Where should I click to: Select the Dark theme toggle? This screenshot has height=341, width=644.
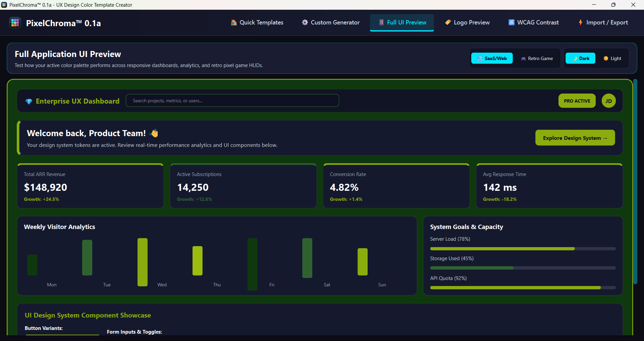coord(581,58)
